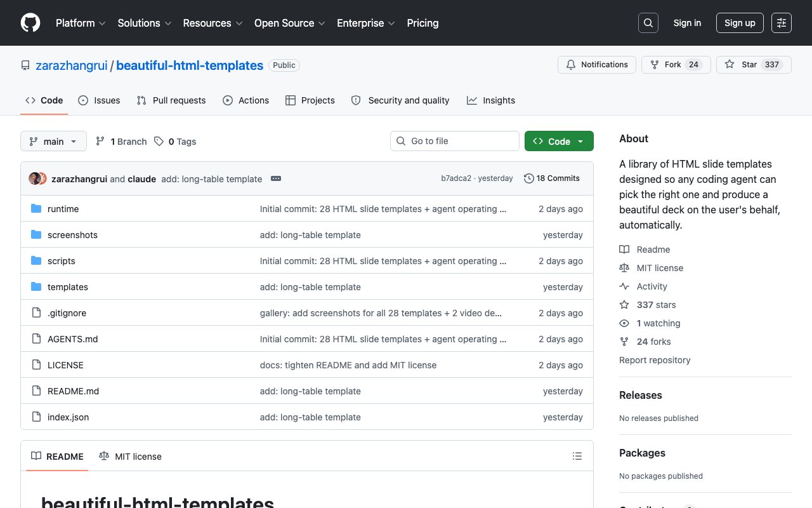This screenshot has height=508, width=812.
Task: Switch to Security and quality tab
Action: 400,100
